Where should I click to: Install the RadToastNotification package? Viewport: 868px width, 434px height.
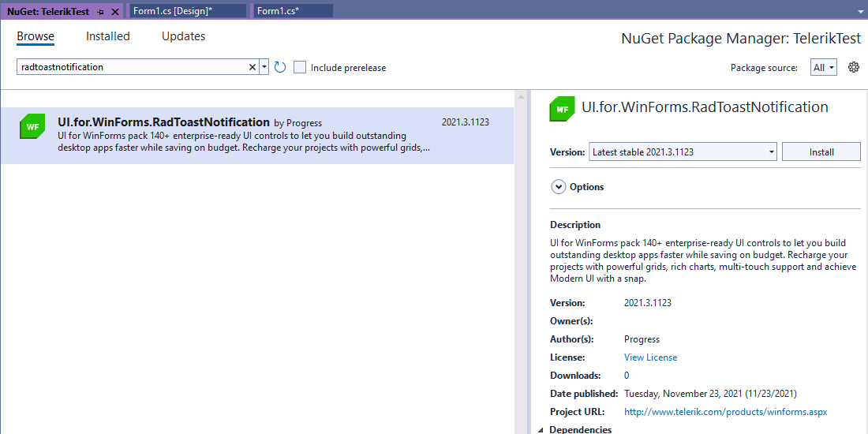(x=821, y=152)
